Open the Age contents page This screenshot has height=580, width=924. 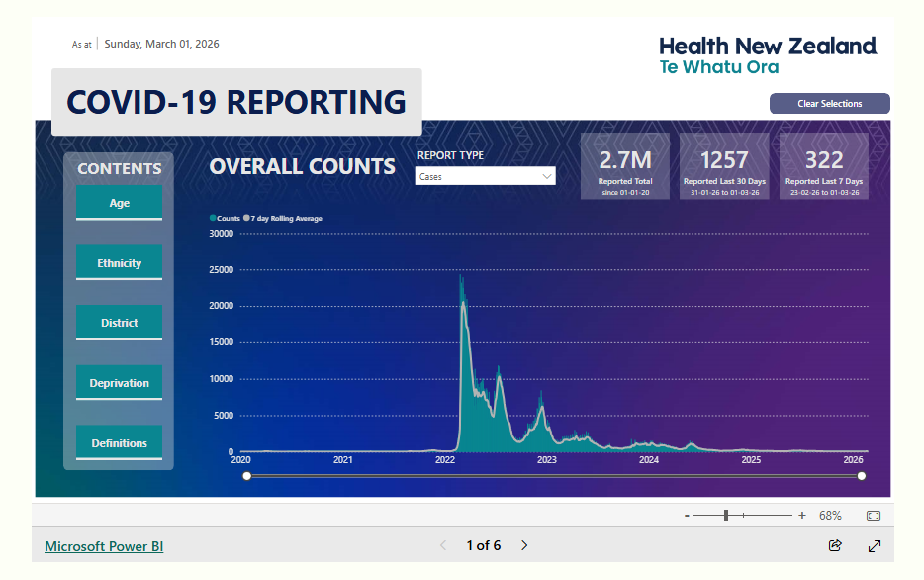coord(119,203)
